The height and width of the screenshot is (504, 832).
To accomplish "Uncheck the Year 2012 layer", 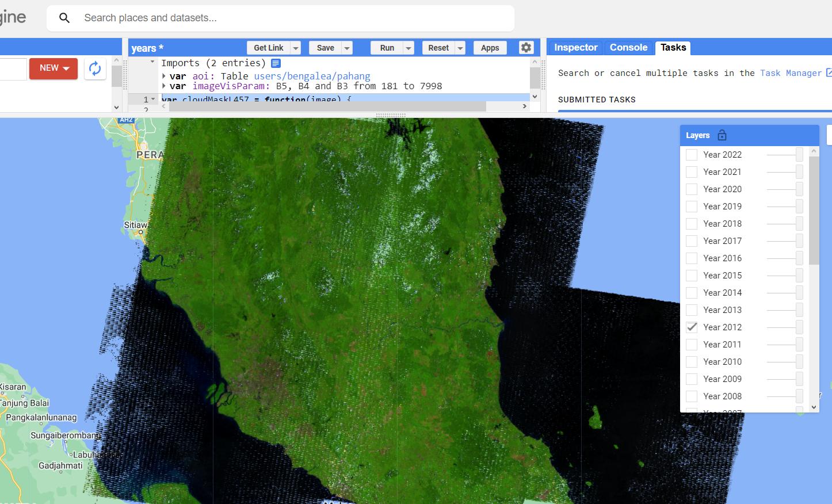I will point(692,327).
